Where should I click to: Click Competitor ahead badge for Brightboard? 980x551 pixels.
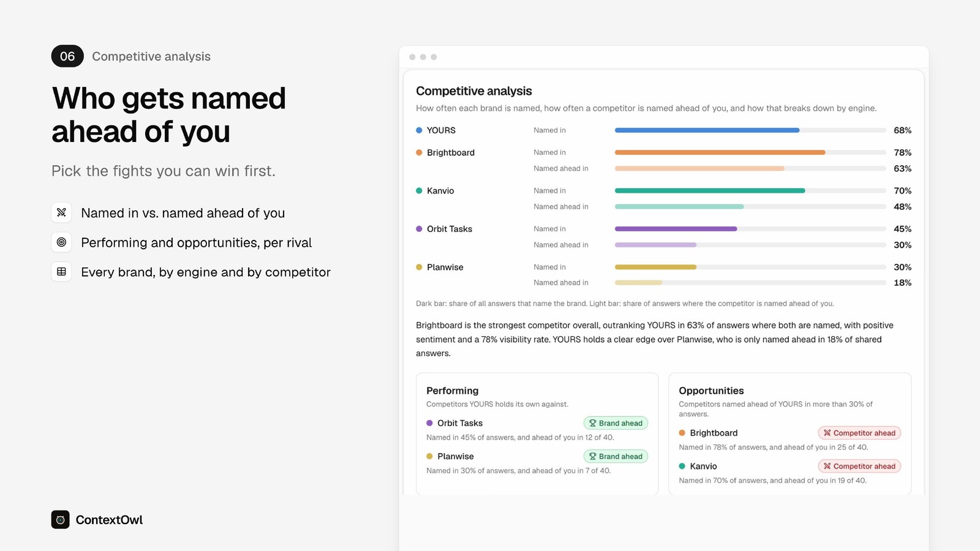pos(859,433)
